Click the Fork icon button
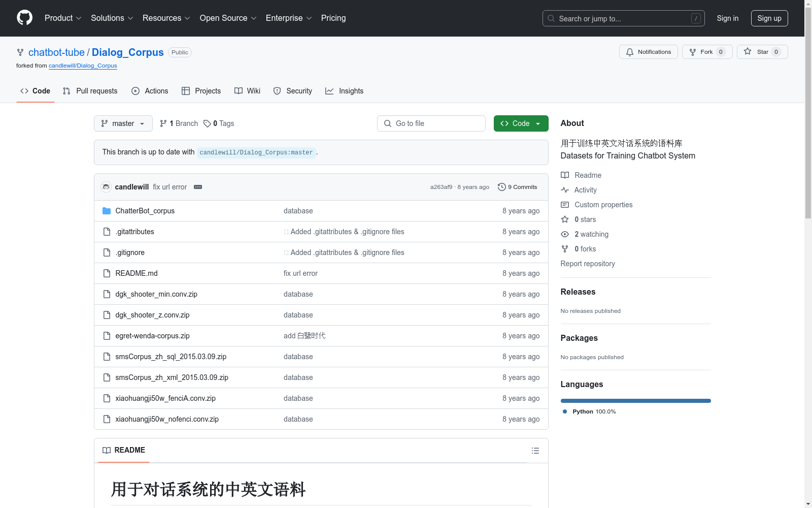This screenshot has height=508, width=812. [693, 52]
